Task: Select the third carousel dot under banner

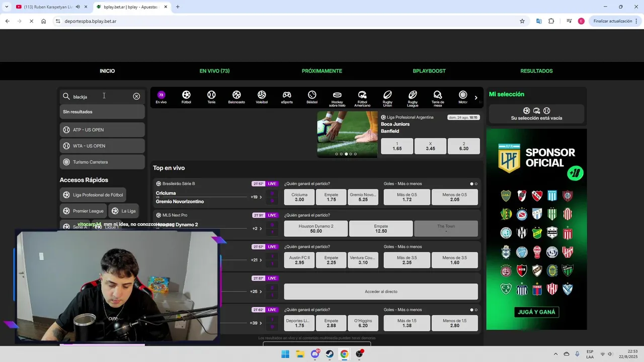Action: coord(346,154)
